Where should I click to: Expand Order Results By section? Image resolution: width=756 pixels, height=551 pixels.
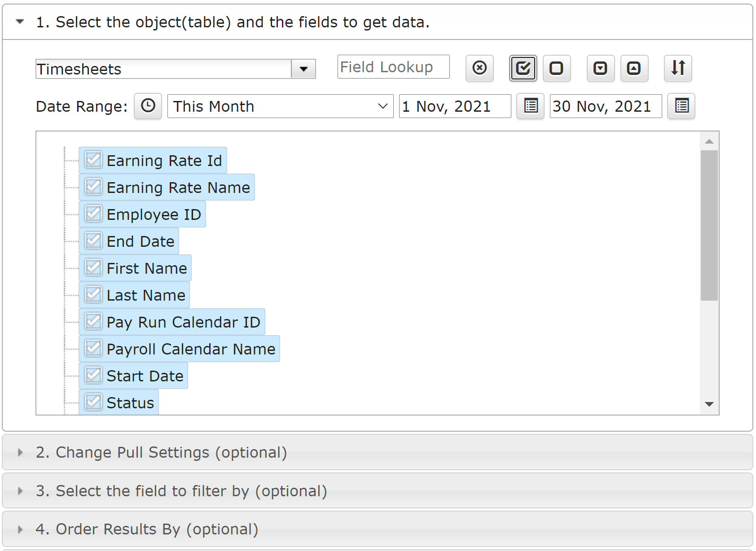point(20,529)
